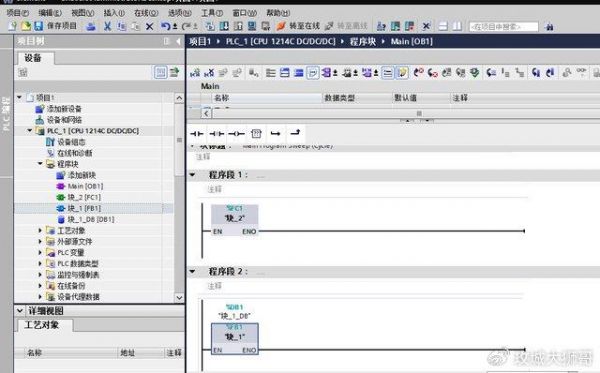Viewport: 600px width, 373px height.
Task: Click the project search input field
Action: (x=504, y=27)
